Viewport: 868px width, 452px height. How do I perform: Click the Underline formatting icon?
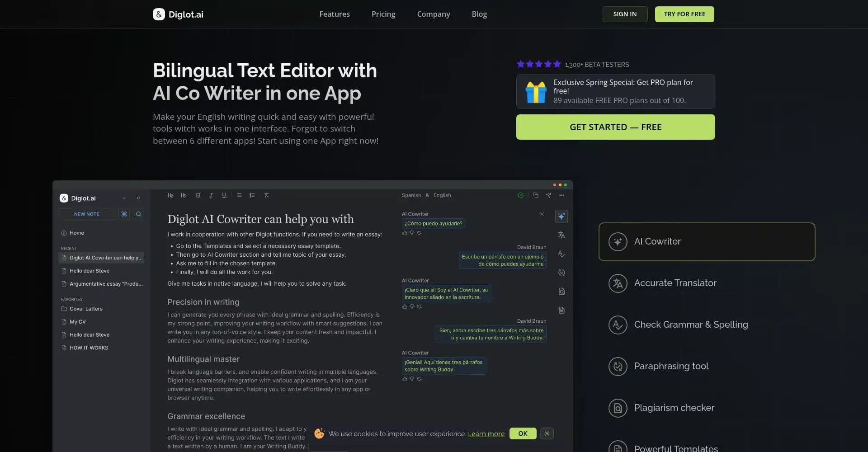click(224, 195)
